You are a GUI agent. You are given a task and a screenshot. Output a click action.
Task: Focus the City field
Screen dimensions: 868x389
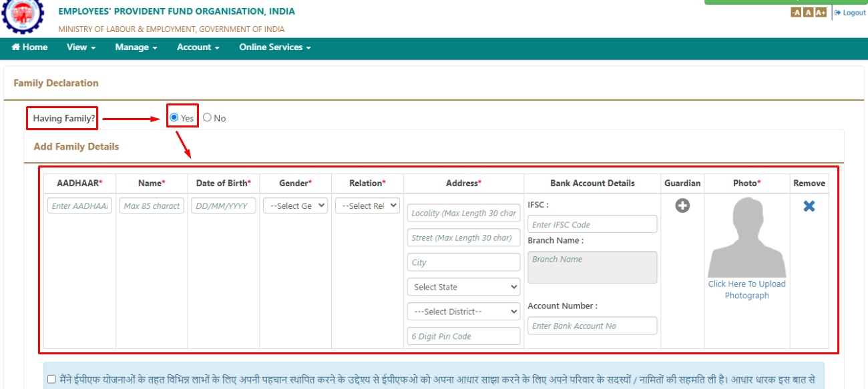tap(463, 262)
